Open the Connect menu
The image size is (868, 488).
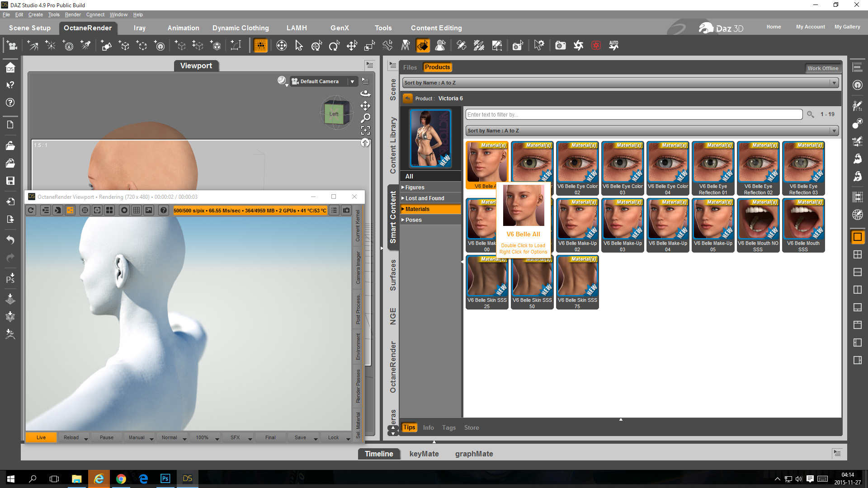95,14
